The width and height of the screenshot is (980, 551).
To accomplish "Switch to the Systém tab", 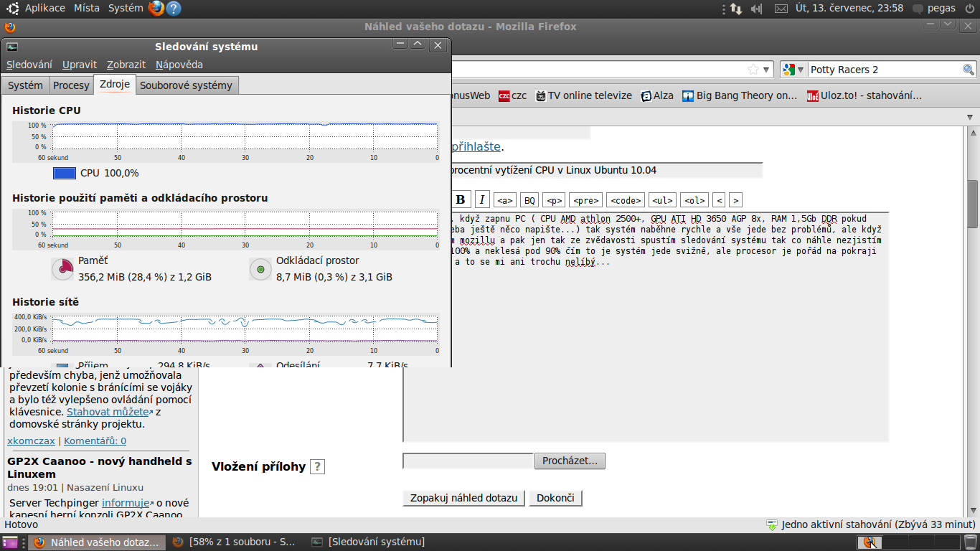I will click(25, 85).
